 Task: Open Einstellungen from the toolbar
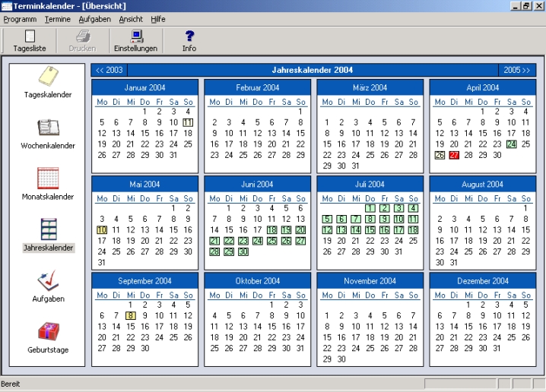point(137,40)
